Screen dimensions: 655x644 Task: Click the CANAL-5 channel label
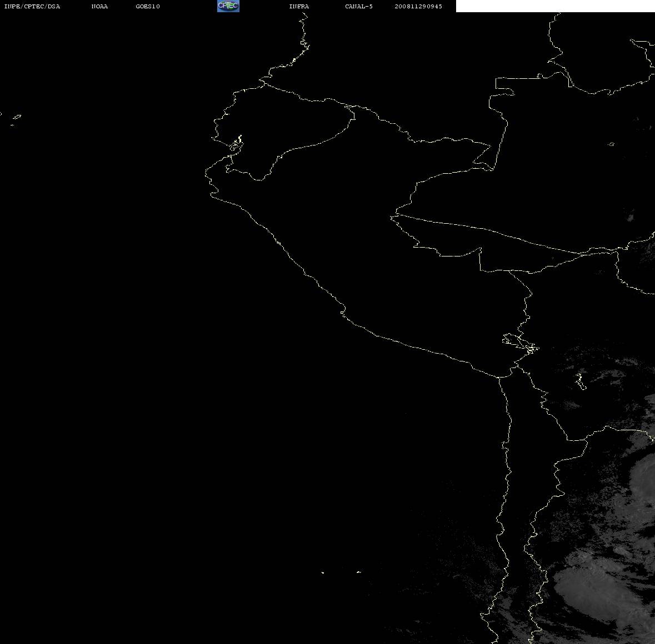click(x=359, y=6)
